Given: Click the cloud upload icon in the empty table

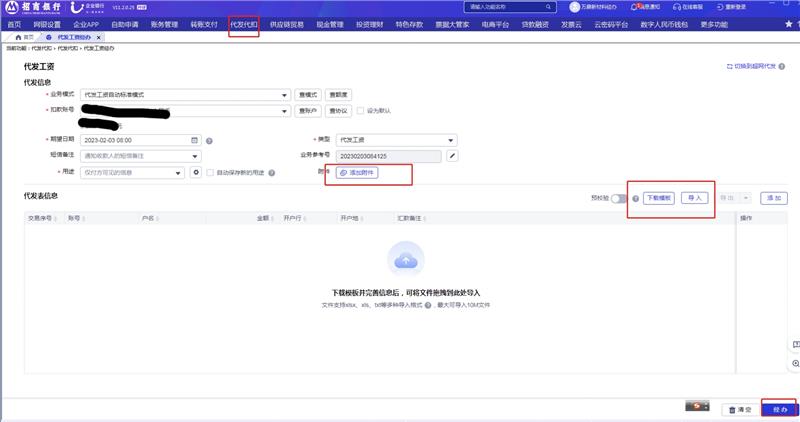Looking at the screenshot, I should click(x=405, y=261).
